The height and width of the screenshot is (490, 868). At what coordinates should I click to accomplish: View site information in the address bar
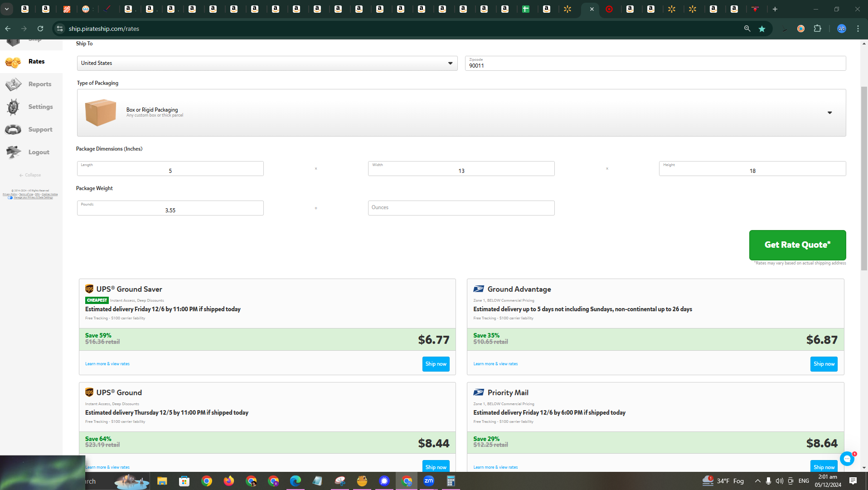tap(59, 29)
